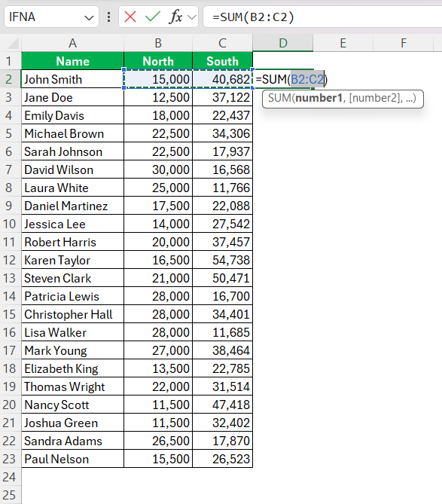Click the Thomas Wright cell
442x504 pixels.
[x=72, y=386]
